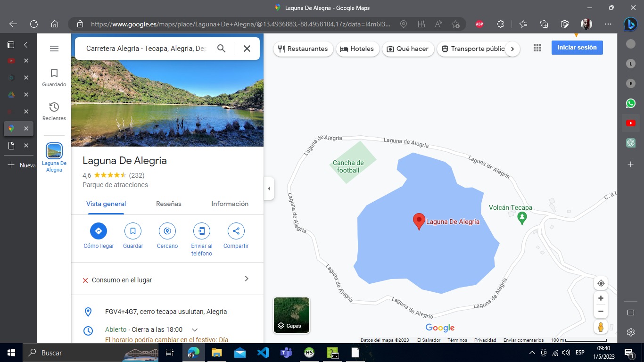
Task: Collapse the side panel arrow
Action: (269, 189)
